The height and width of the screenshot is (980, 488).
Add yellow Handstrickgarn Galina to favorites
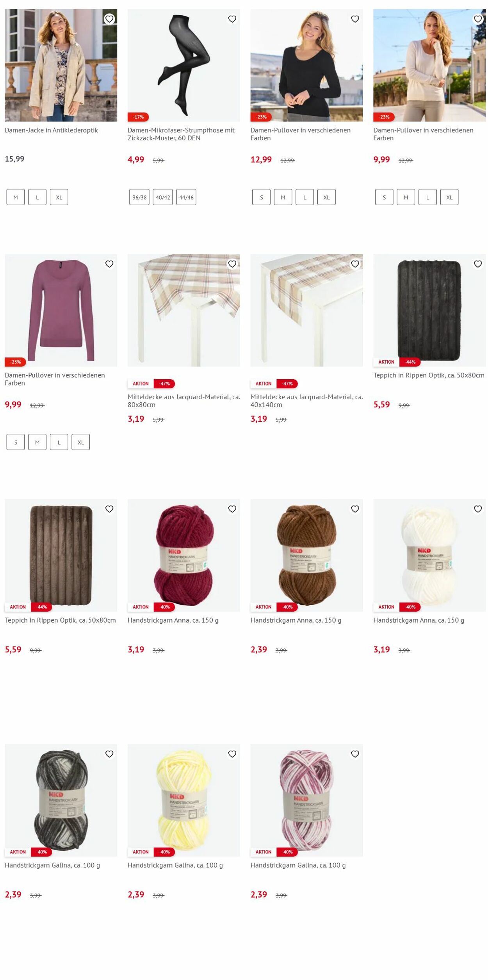(x=232, y=754)
